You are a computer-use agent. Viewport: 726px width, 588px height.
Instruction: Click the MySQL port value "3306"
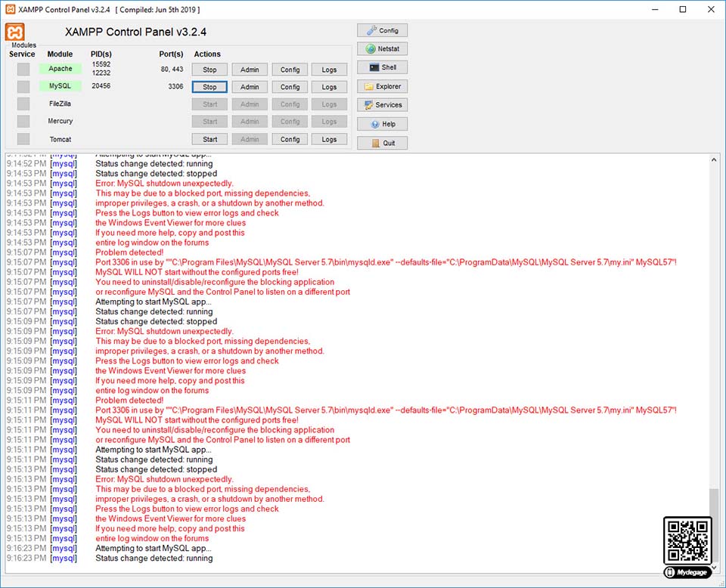pos(175,86)
